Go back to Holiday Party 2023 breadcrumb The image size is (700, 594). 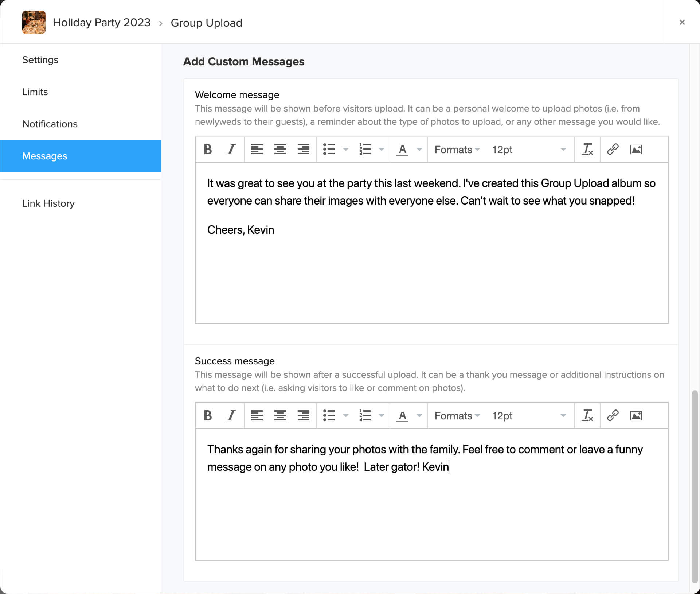[101, 23]
